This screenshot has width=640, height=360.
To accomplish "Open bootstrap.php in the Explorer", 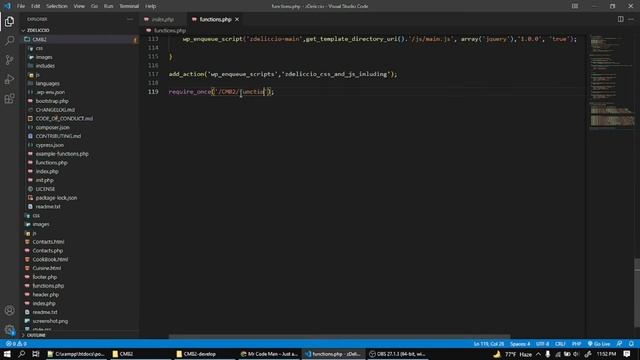I will 52,101.
